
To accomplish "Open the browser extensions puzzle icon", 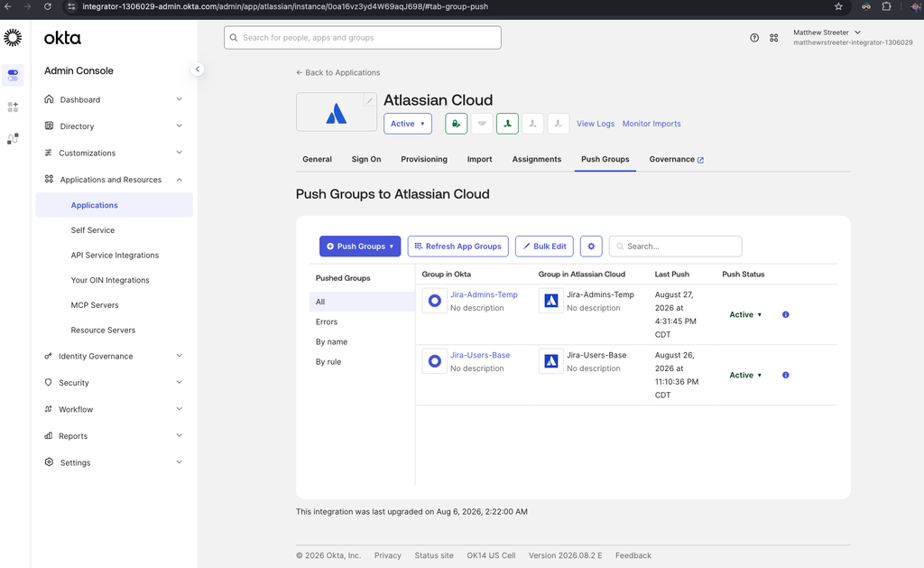I will [x=886, y=6].
